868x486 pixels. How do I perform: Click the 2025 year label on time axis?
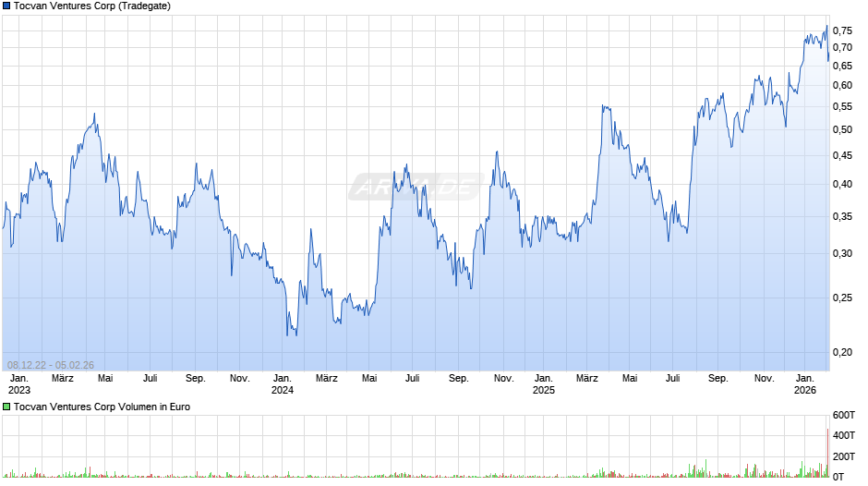(544, 390)
